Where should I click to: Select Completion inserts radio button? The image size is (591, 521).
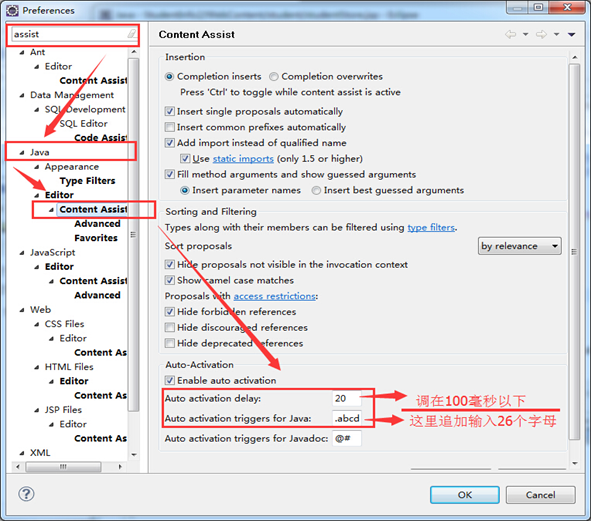coord(169,77)
